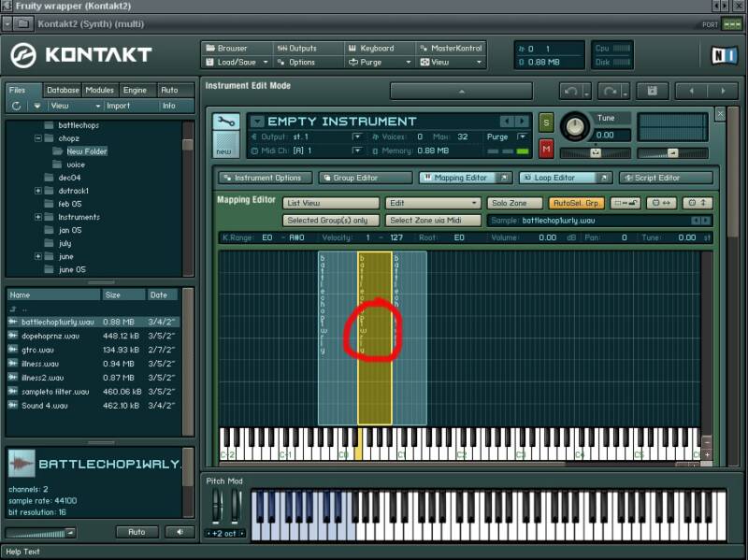Click the MasterKontrol button
The height and width of the screenshot is (560, 748).
pyautogui.click(x=451, y=49)
